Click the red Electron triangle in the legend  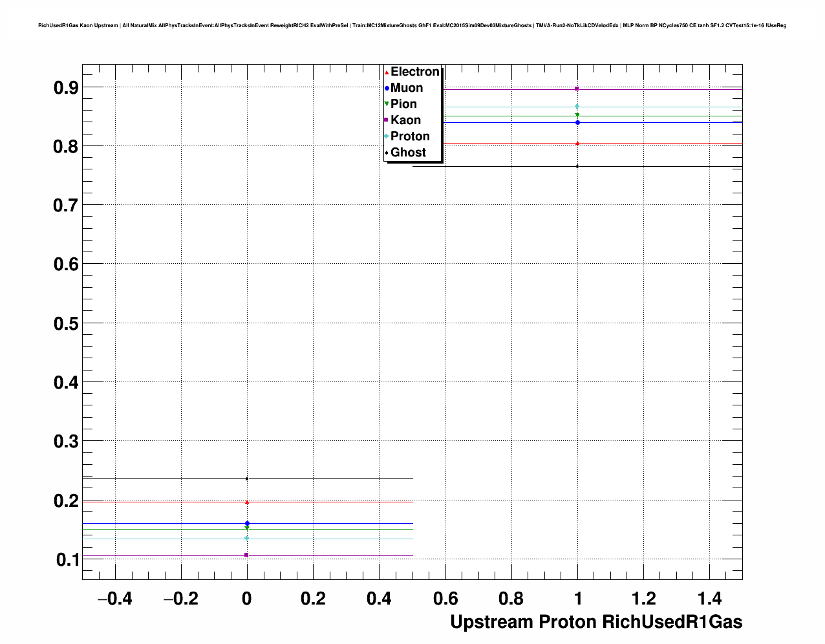coord(387,72)
